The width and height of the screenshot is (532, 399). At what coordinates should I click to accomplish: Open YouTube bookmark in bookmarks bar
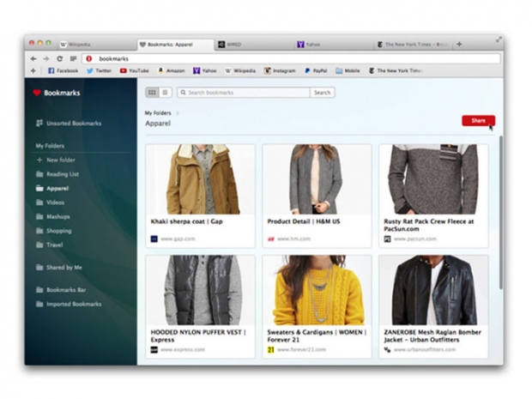(x=135, y=70)
